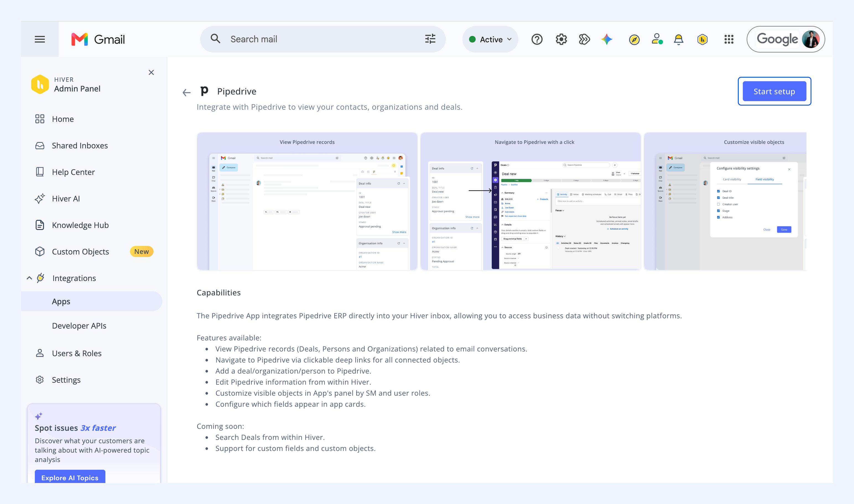This screenshot has width=854, height=504.
Task: Click the search magnifier icon
Action: pos(215,39)
